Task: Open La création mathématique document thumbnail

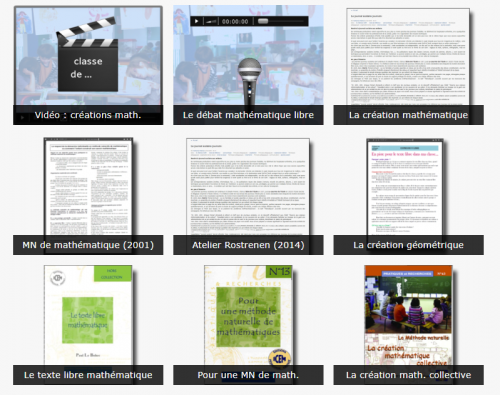Action: [408, 57]
